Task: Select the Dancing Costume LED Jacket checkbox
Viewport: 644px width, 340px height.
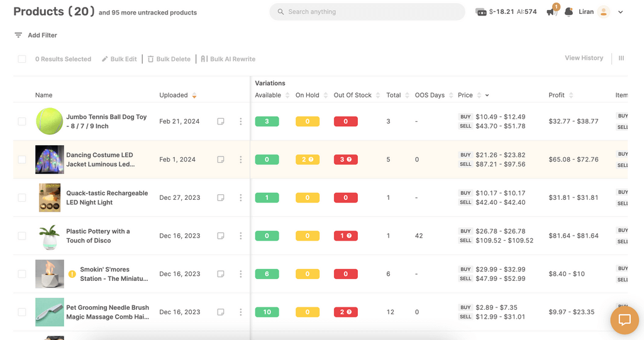Action: (x=22, y=160)
